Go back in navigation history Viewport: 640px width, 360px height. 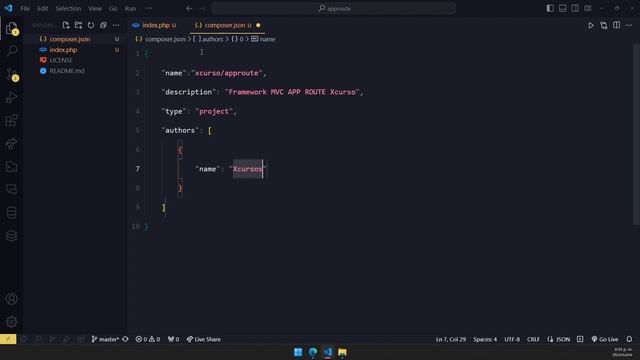coord(189,8)
